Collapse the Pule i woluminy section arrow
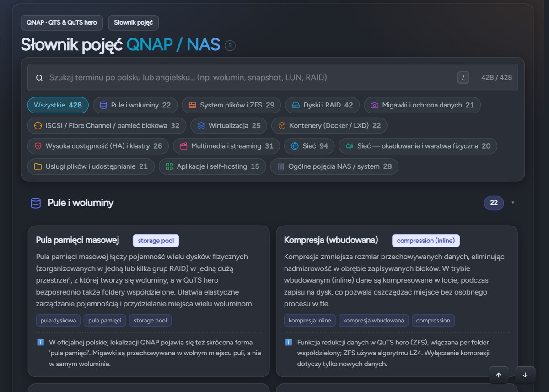 tap(513, 203)
